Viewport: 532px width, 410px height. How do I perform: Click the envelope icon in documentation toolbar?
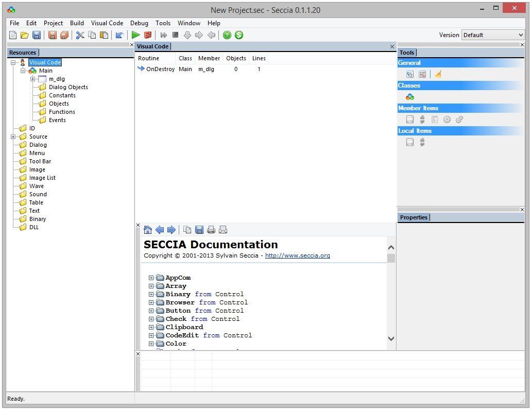tap(223, 230)
